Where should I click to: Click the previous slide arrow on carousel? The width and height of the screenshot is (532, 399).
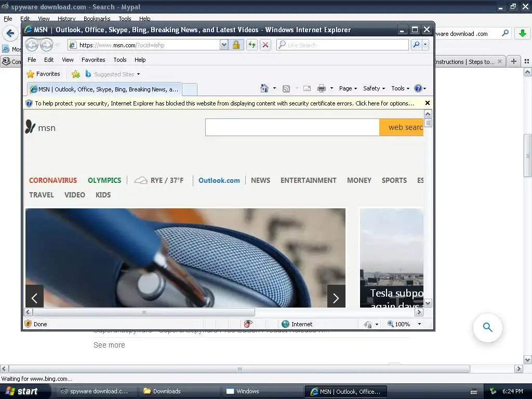35,297
